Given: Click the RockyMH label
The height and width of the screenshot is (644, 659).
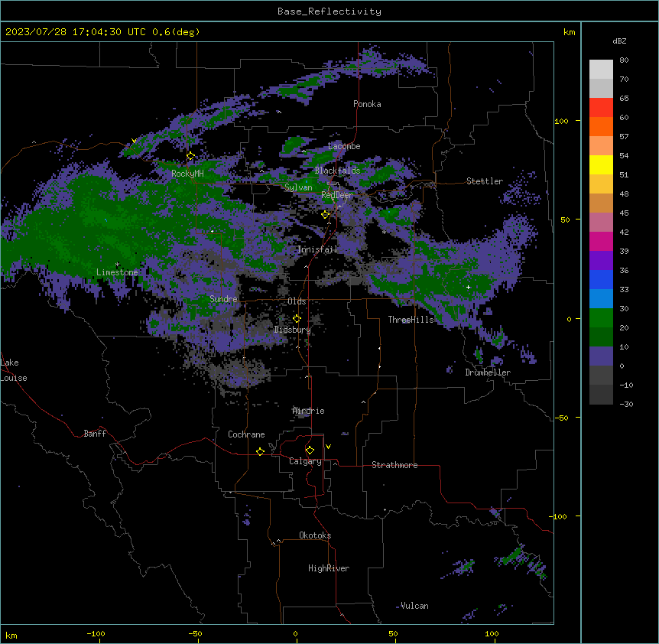Looking at the screenshot, I should pos(187,174).
